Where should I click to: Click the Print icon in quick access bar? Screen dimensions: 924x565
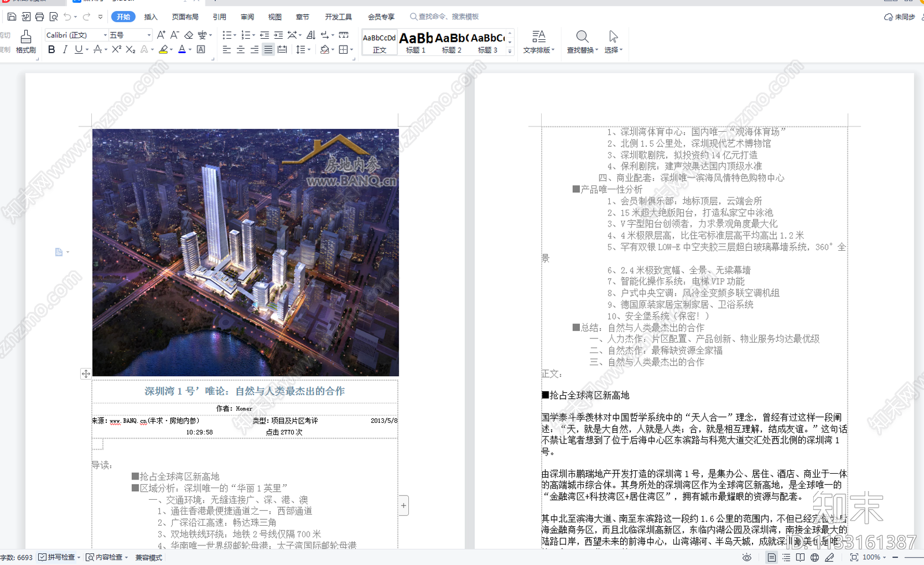(x=39, y=17)
